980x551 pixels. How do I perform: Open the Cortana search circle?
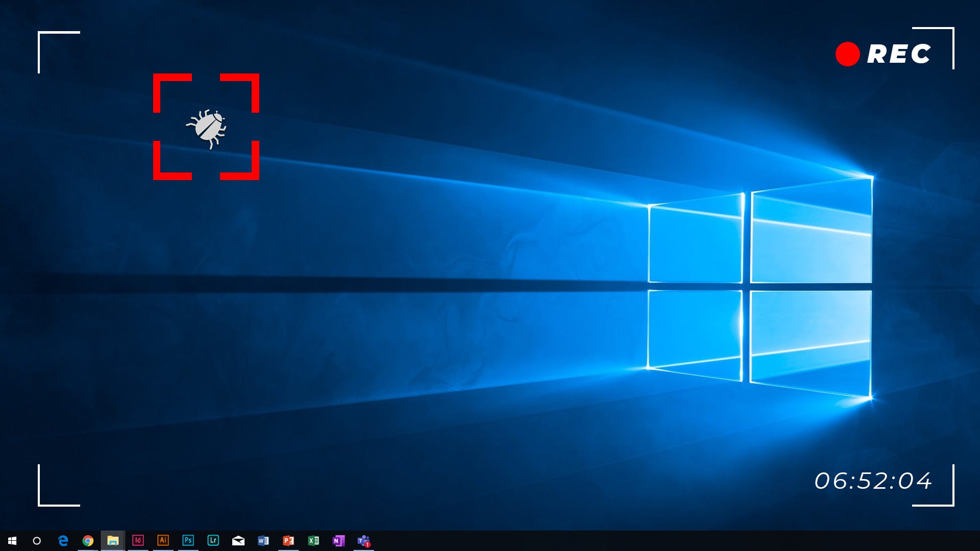[37, 541]
